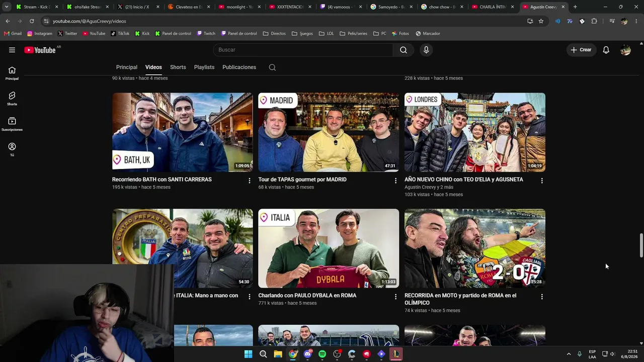The width and height of the screenshot is (644, 362).
Task: Open the Chrome three-dot menu
Action: (636, 21)
